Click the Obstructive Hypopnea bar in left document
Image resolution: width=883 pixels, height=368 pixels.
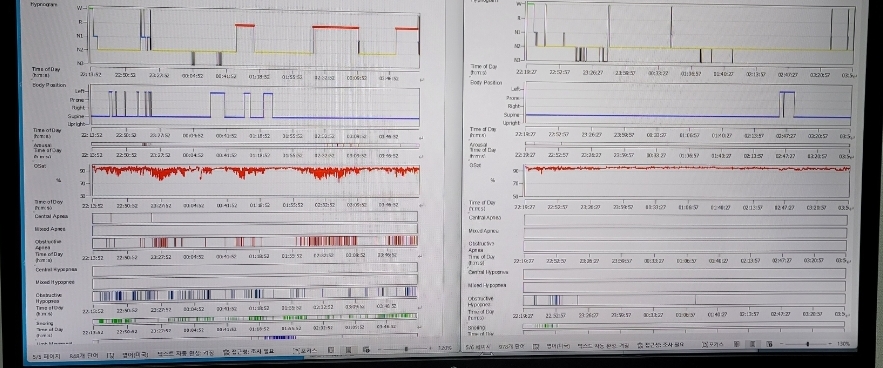pos(255,294)
